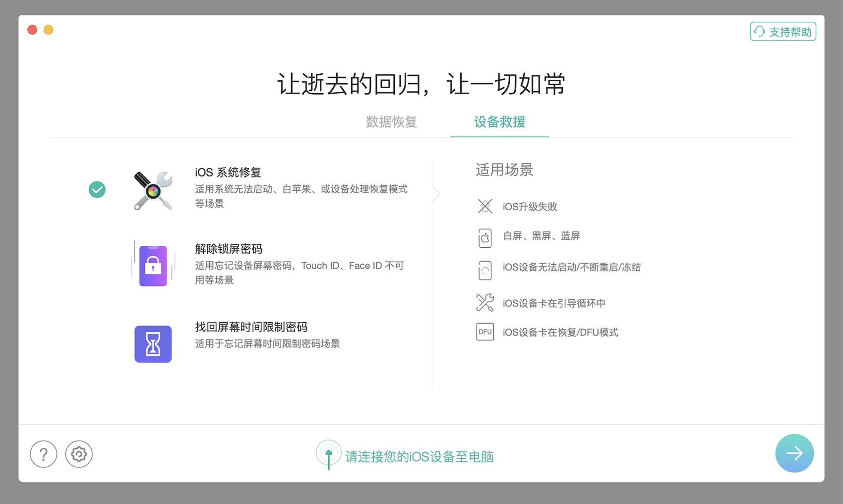Switch to the 数据恢复 tab

[391, 122]
